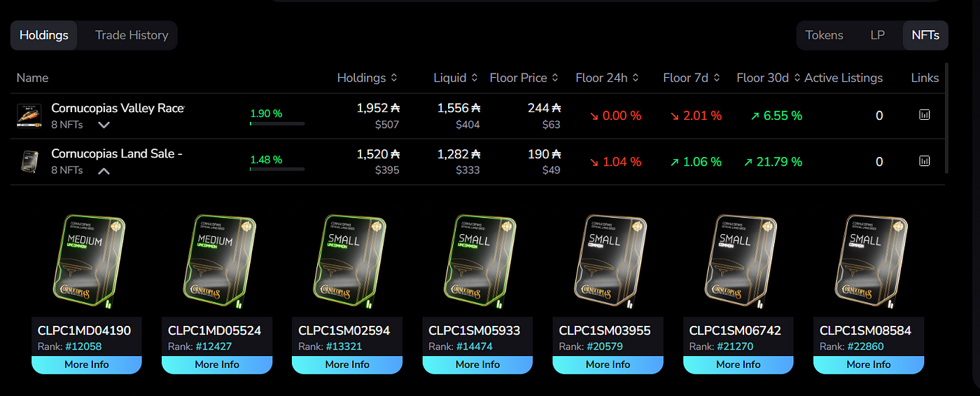The width and height of the screenshot is (980, 396).
Task: Click Cornucopias Land Sale collection name
Action: [117, 153]
